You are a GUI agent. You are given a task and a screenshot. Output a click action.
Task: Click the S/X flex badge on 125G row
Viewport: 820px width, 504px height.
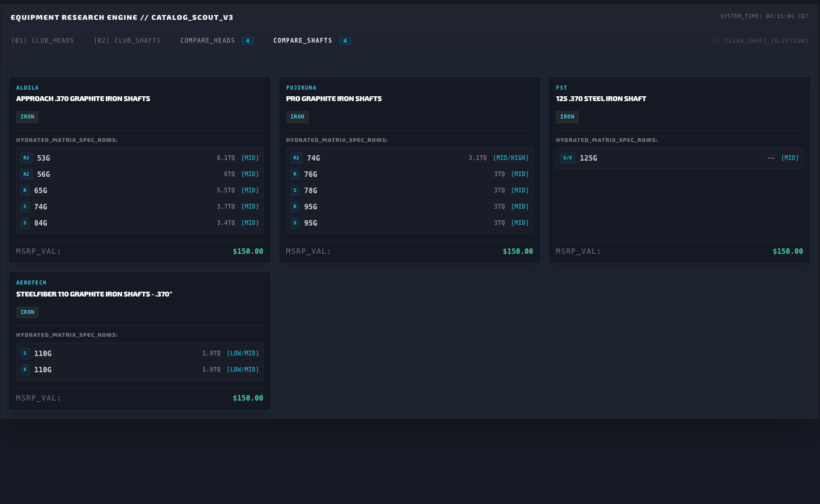tap(567, 158)
